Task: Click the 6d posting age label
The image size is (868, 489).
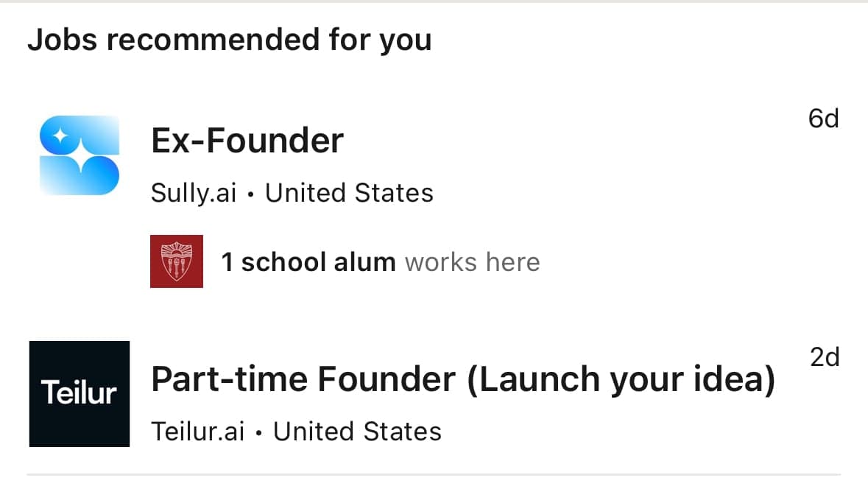Action: [x=823, y=118]
